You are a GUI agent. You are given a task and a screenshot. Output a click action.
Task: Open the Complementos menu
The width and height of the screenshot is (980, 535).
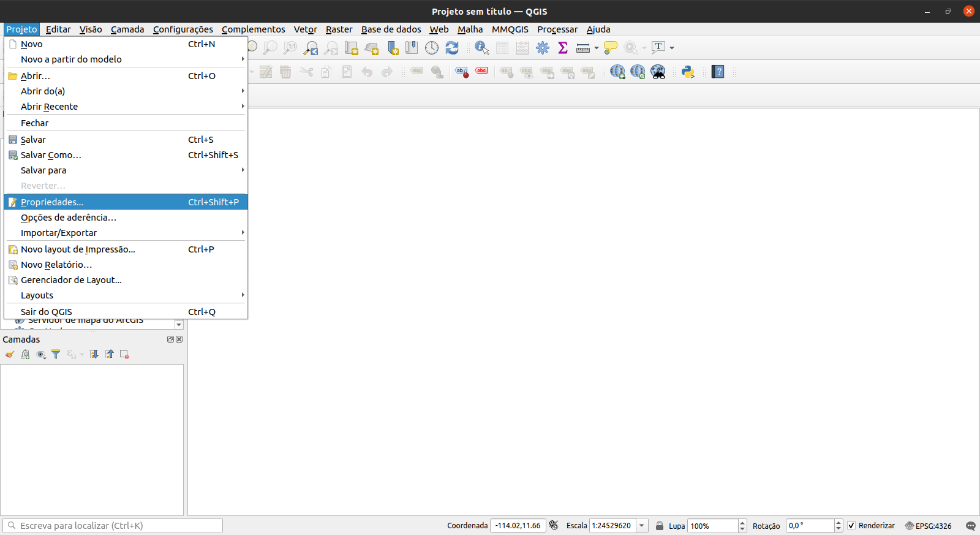[x=254, y=29]
